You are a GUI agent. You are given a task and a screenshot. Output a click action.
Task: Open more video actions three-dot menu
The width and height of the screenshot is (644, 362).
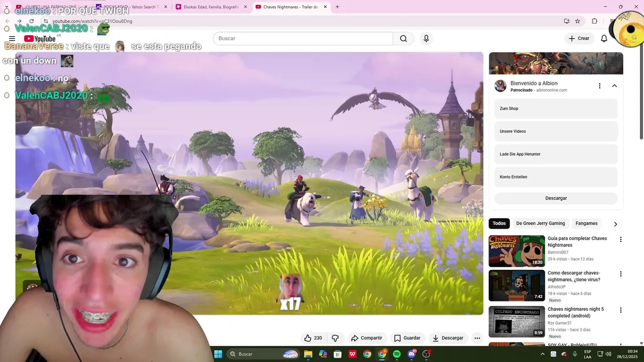click(477, 338)
